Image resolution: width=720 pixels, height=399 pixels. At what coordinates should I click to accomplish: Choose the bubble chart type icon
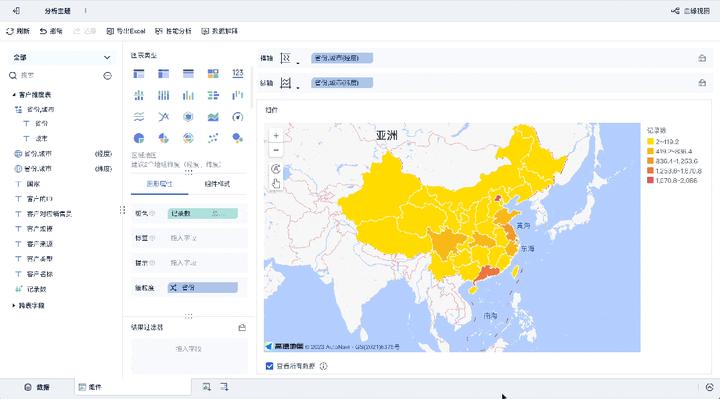point(237,138)
